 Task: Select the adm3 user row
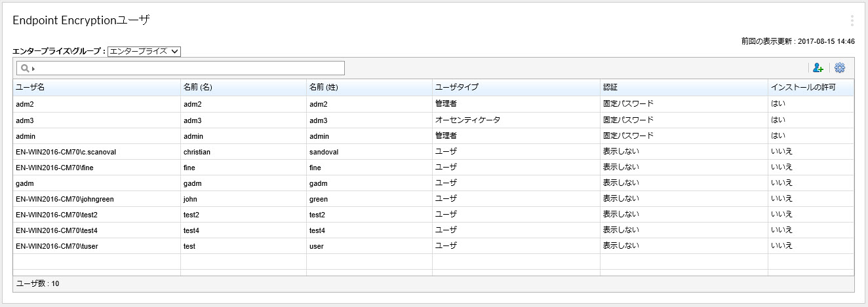click(24, 120)
